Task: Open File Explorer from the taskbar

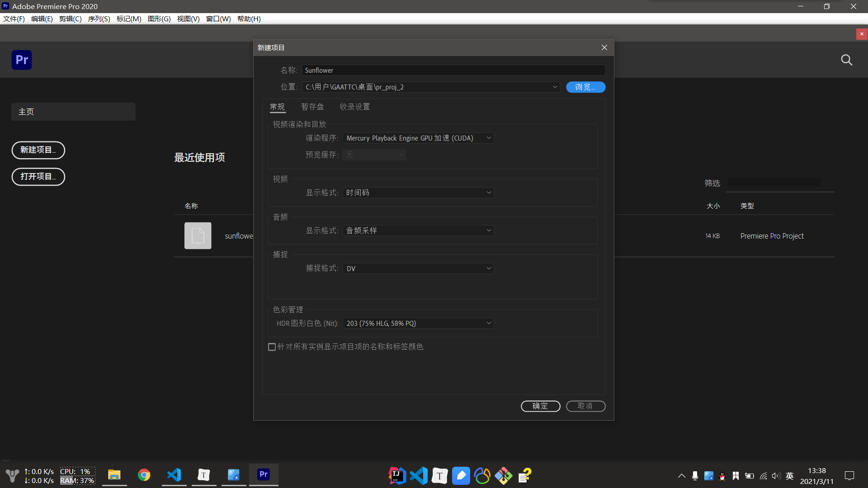Action: coord(114,475)
